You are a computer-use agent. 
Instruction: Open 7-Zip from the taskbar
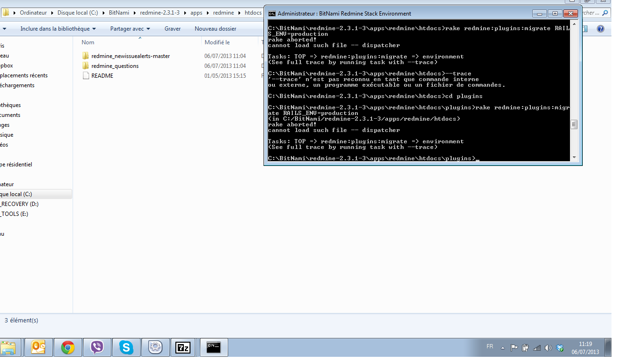coord(183,348)
